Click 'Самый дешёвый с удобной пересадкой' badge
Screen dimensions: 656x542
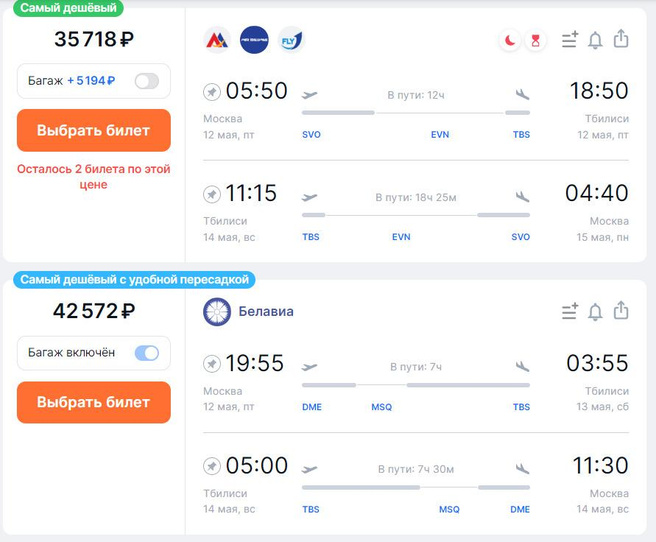[135, 280]
